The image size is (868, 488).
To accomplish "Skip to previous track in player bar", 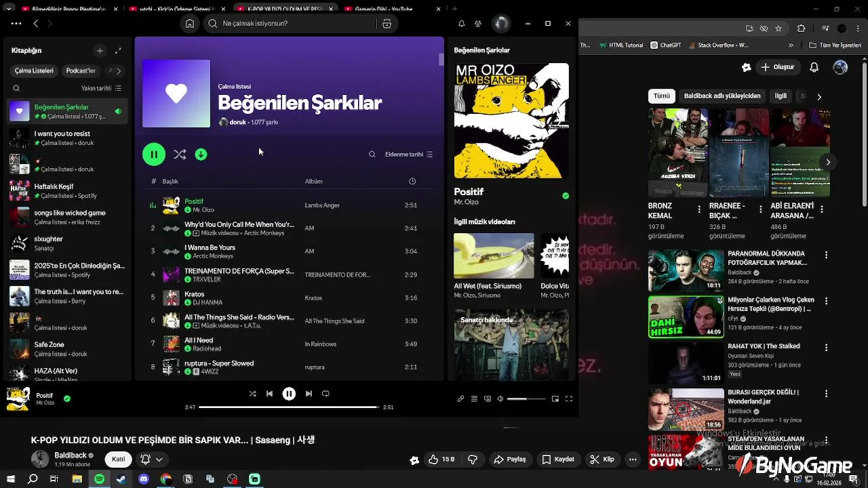I will [269, 394].
